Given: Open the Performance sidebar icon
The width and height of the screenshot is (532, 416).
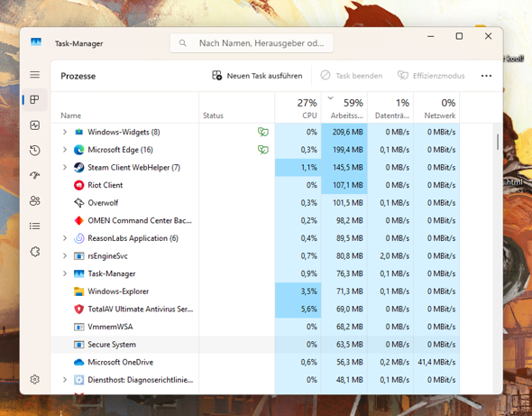Looking at the screenshot, I should 34,125.
